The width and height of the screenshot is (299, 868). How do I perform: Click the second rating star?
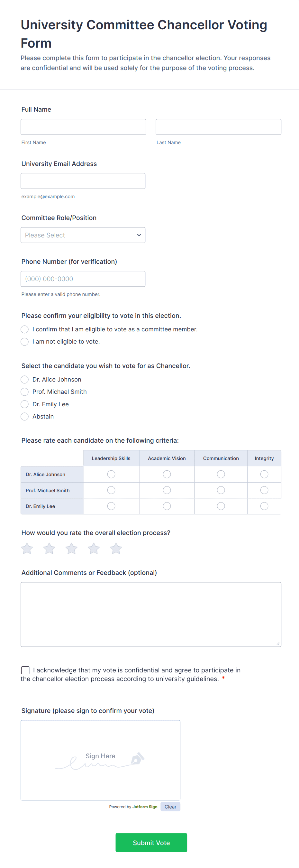coord(49,548)
